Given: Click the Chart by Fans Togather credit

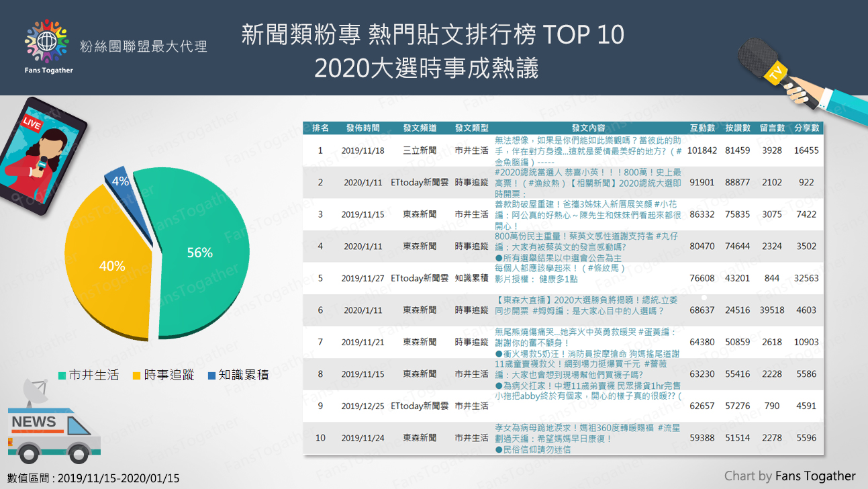Looking at the screenshot, I should tap(790, 476).
